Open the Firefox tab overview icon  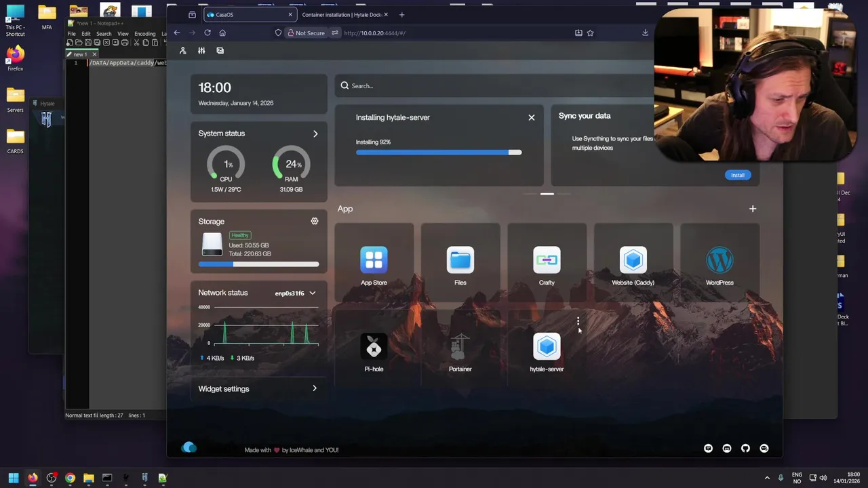(192, 14)
